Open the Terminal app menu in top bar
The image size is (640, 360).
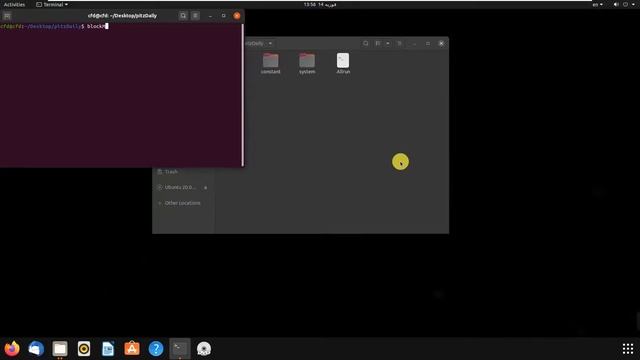[x=52, y=4]
